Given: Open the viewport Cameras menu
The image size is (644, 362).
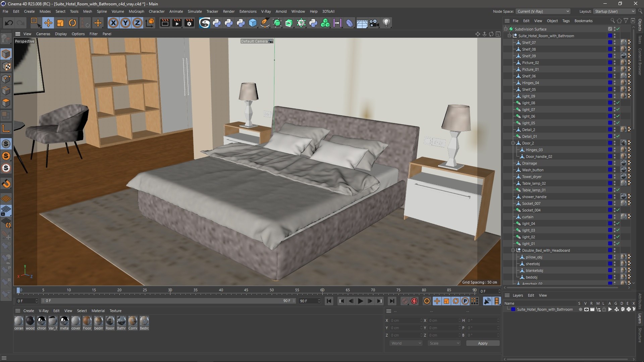Looking at the screenshot, I should (x=43, y=34).
